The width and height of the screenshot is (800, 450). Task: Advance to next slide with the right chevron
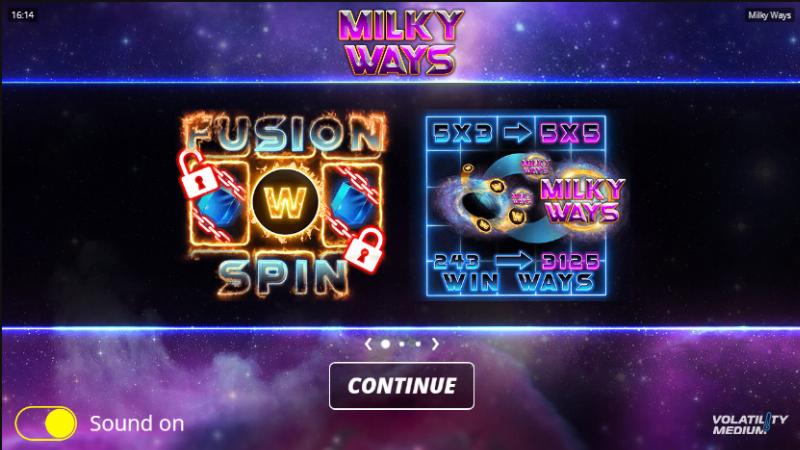click(x=435, y=344)
